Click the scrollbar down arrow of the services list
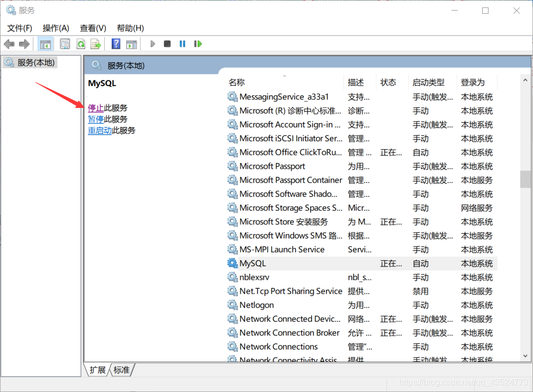 point(525,356)
